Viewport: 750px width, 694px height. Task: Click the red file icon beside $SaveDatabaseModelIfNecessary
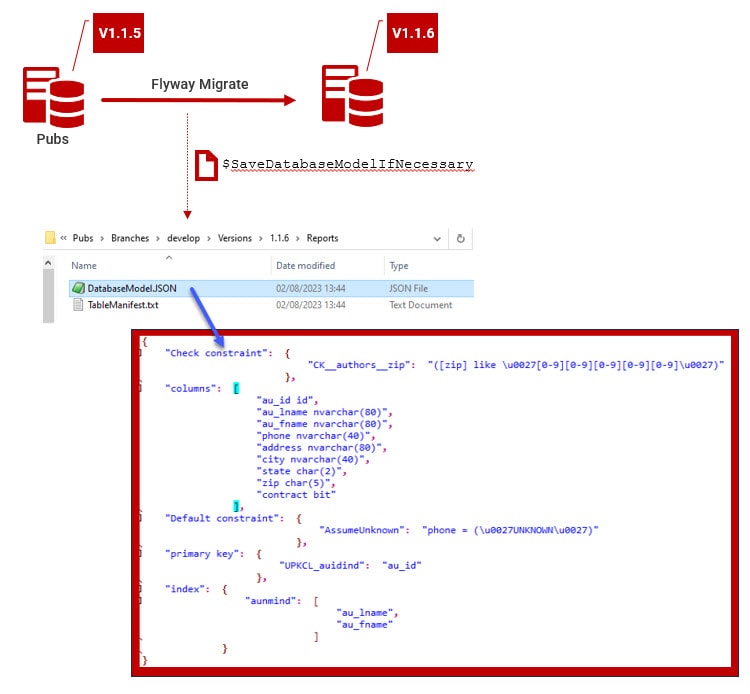[x=206, y=165]
